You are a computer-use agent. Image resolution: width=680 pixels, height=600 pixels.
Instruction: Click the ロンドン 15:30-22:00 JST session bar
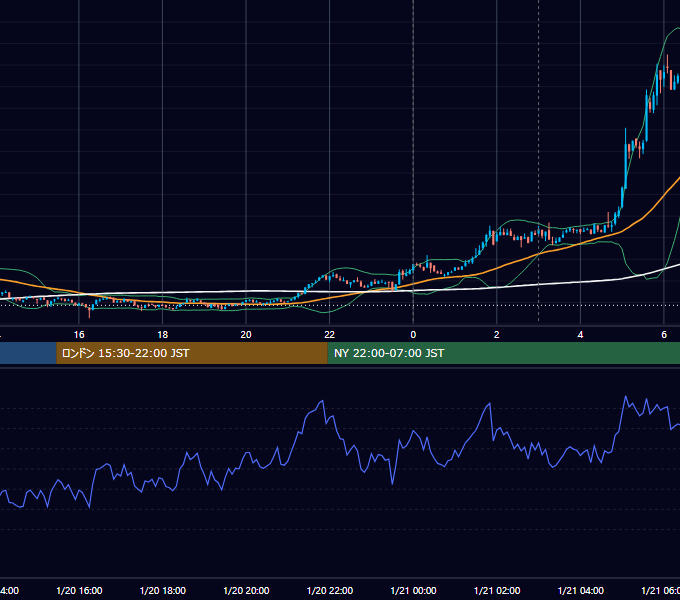coord(192,353)
